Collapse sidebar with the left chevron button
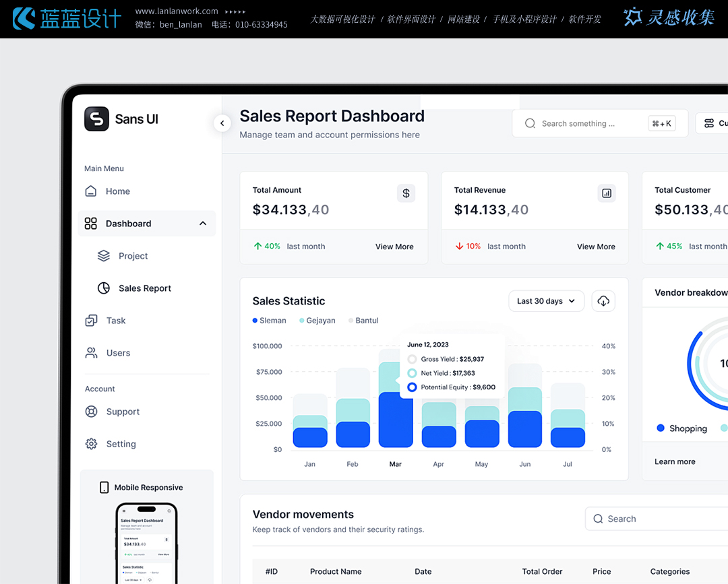Image resolution: width=728 pixels, height=584 pixels. [x=222, y=123]
